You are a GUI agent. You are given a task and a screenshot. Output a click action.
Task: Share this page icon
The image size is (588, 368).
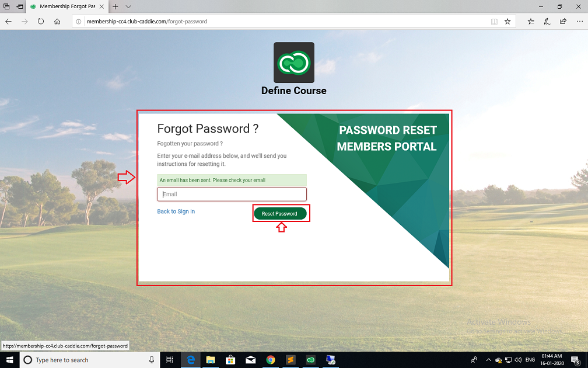pyautogui.click(x=563, y=22)
